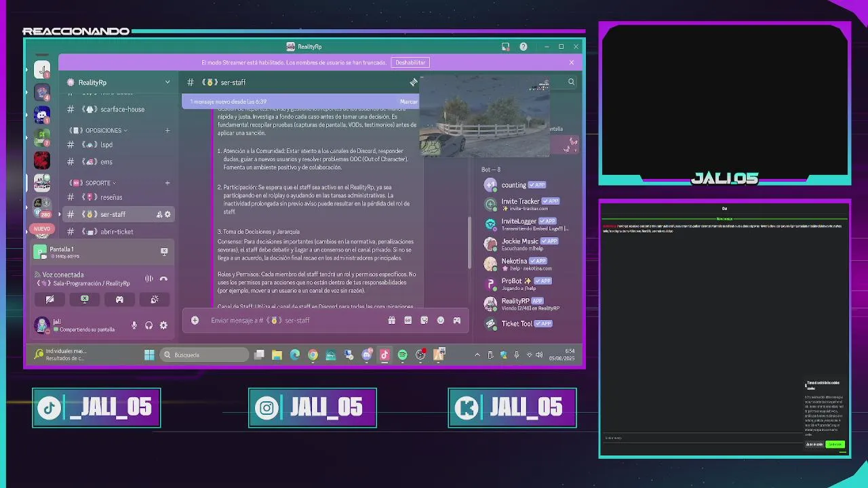Toggle the microphone mute beside jali
The image size is (868, 488).
[x=134, y=325]
